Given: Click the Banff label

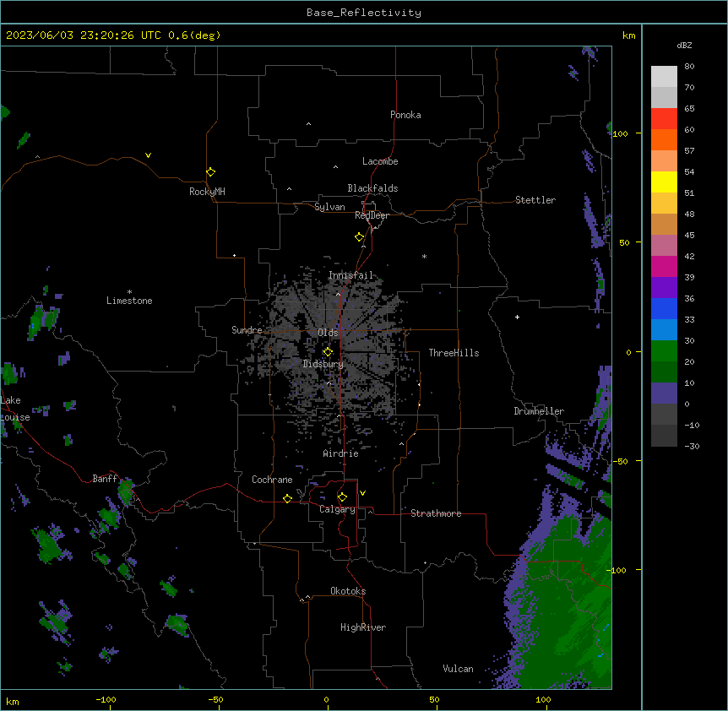Looking at the screenshot, I should [105, 479].
